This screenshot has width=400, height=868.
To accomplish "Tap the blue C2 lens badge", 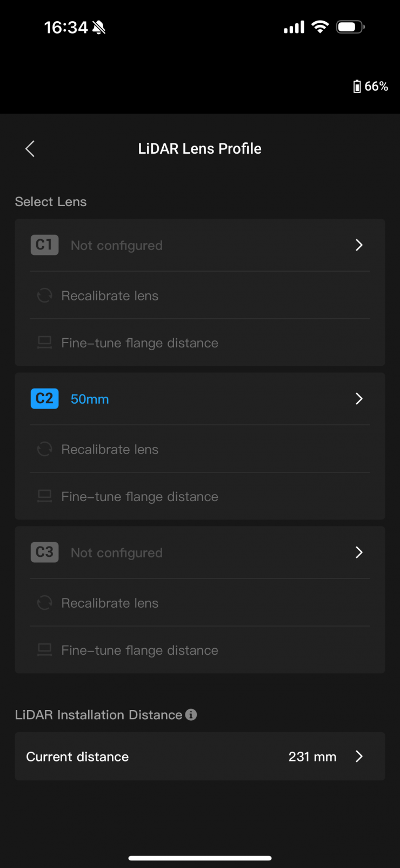I will [x=44, y=399].
